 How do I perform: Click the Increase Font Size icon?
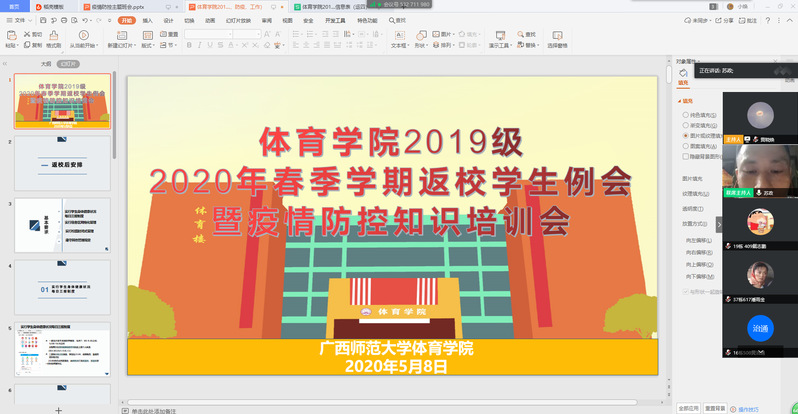(268, 34)
